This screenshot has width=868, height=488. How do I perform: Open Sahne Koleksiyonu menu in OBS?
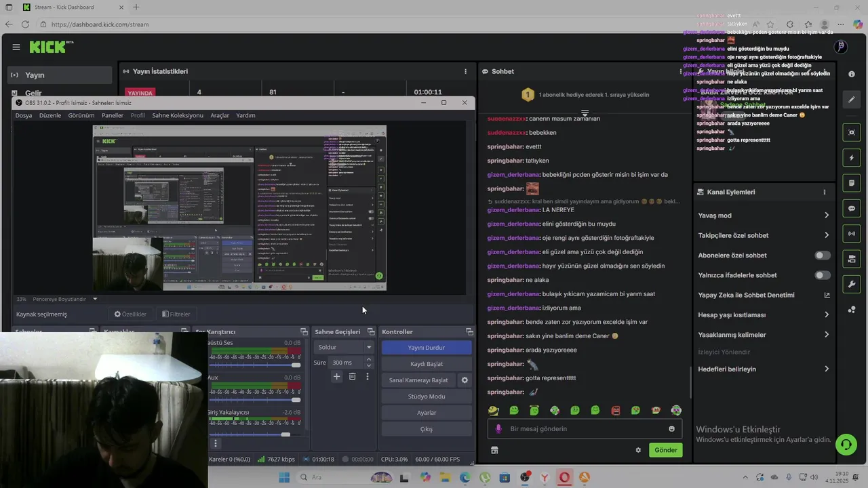[x=178, y=115]
